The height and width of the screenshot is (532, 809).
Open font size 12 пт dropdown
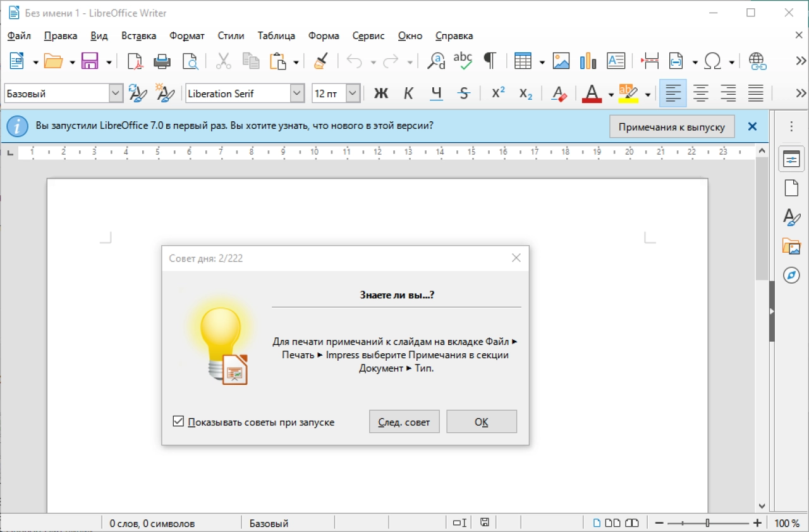point(353,94)
